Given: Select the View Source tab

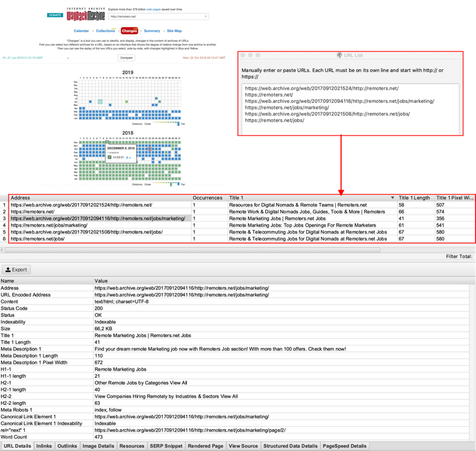Looking at the screenshot, I should coord(243,446).
